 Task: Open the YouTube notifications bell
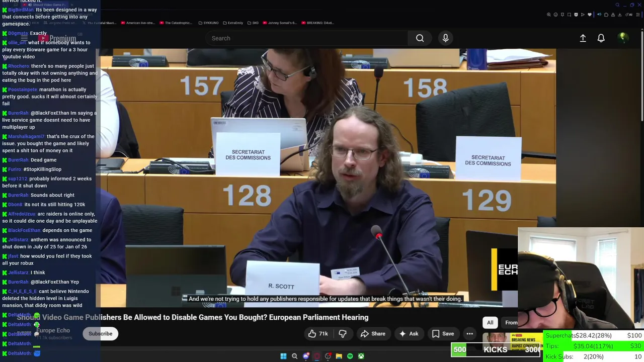[x=601, y=38]
